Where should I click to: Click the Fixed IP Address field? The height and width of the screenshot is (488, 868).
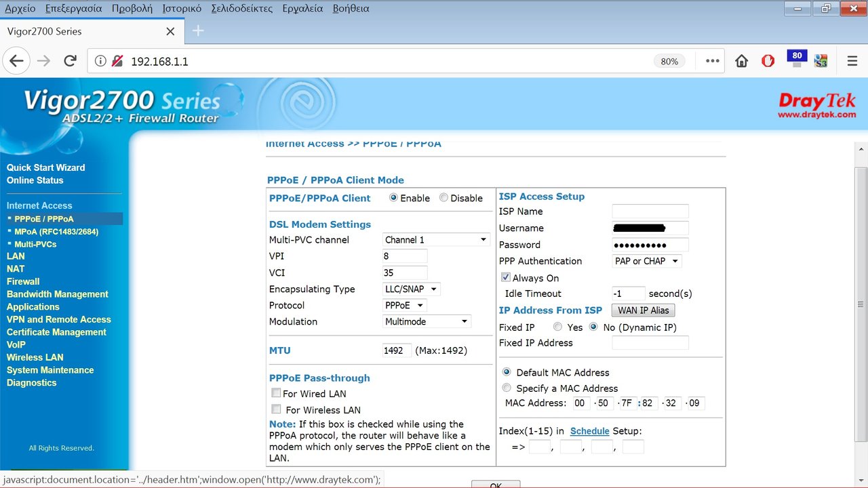click(x=650, y=343)
